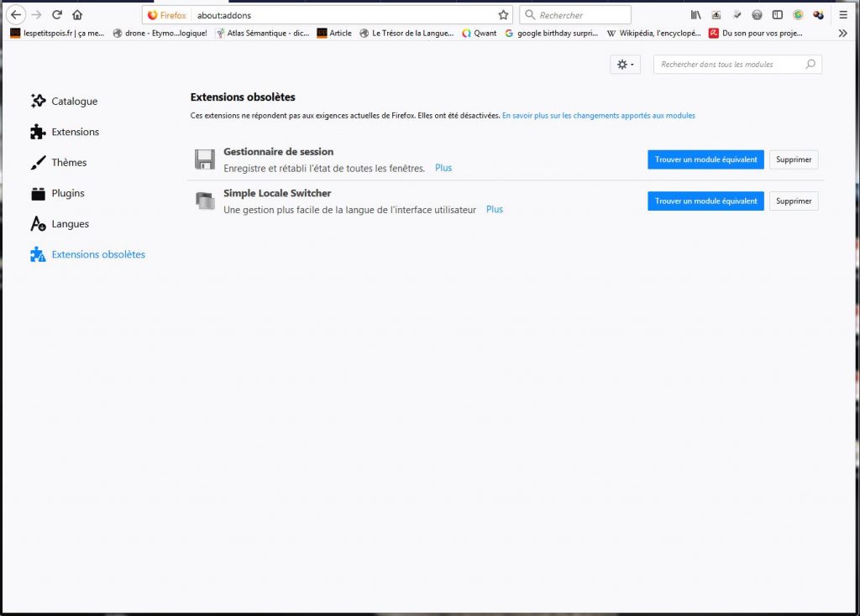Image resolution: width=860 pixels, height=616 pixels.
Task: Bookmark this page with the star icon
Action: coord(503,15)
